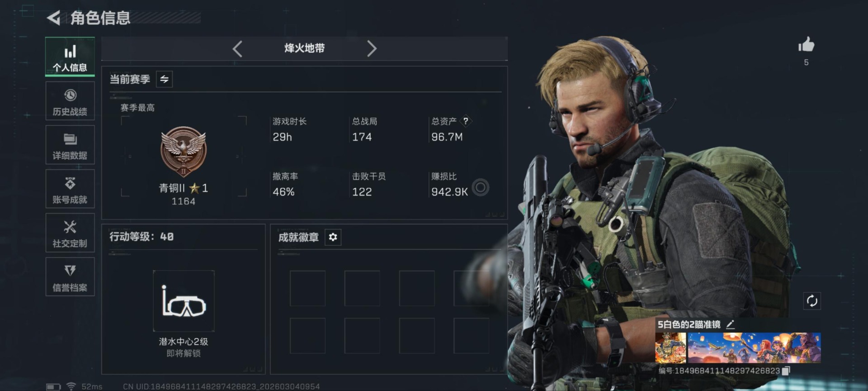The image size is (868, 391).
Task: Copy the player ID number
Action: (x=786, y=371)
